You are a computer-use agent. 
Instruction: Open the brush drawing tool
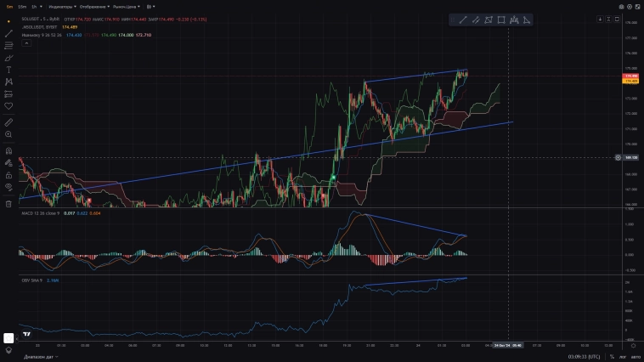pyautogui.click(x=8, y=57)
